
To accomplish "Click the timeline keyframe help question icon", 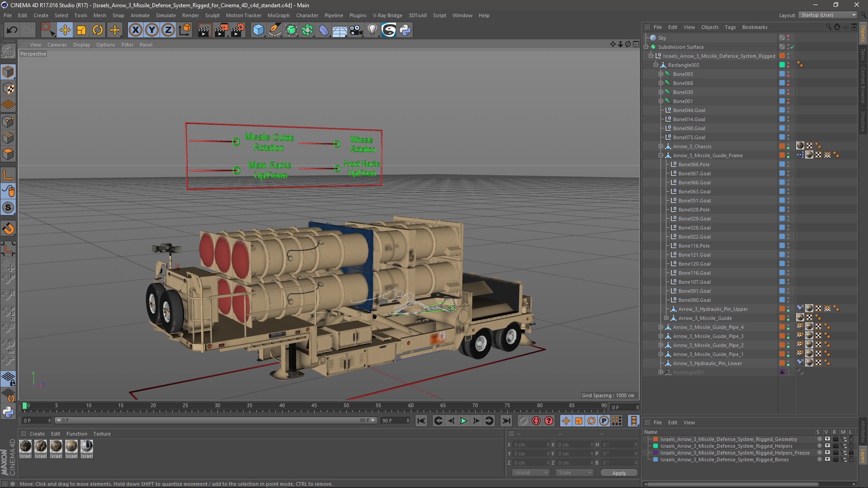I will tap(549, 421).
